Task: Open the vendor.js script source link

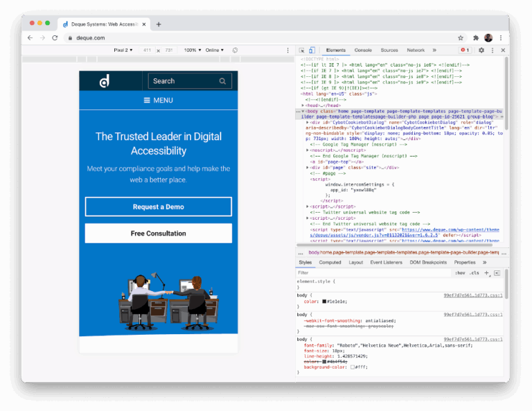Action: coord(405,232)
